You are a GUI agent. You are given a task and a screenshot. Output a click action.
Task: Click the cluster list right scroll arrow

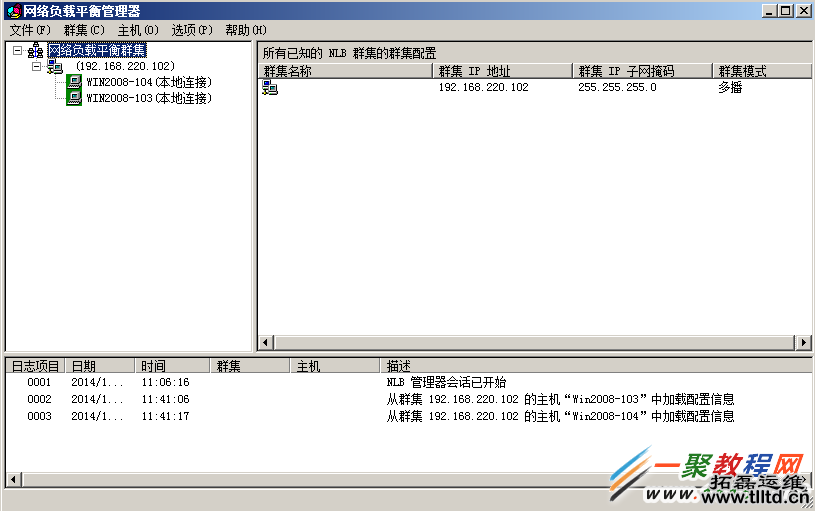[x=804, y=343]
